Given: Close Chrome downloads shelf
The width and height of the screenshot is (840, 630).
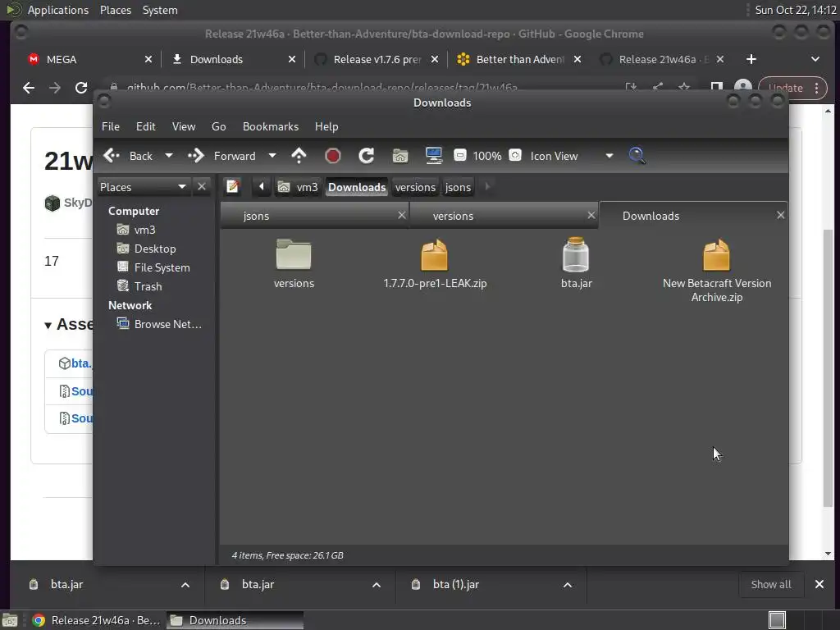Looking at the screenshot, I should coord(819,584).
